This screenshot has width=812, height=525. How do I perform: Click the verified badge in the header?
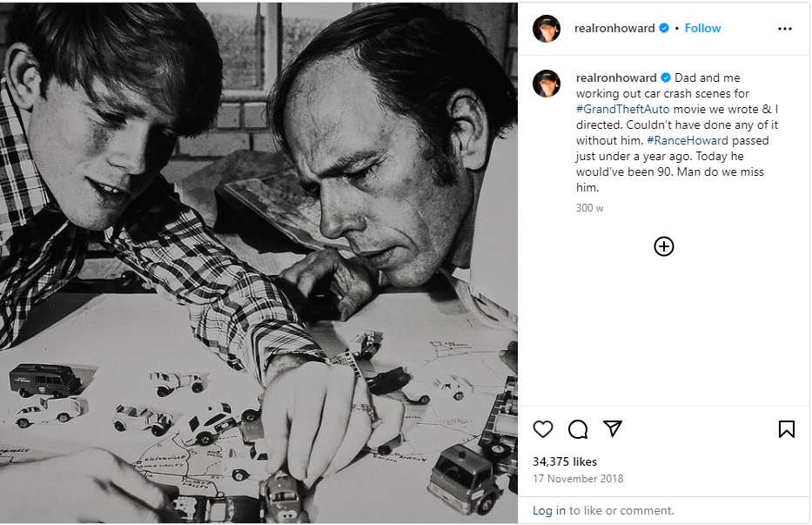[664, 28]
